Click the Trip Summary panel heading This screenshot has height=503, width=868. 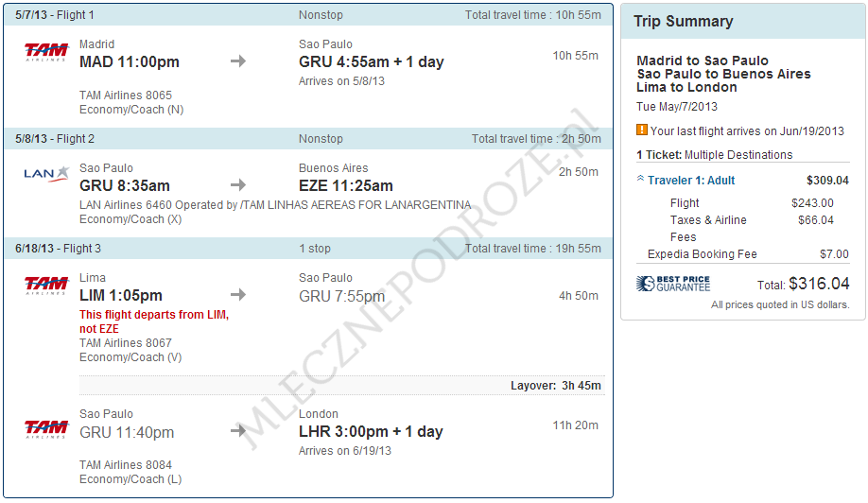683,21
